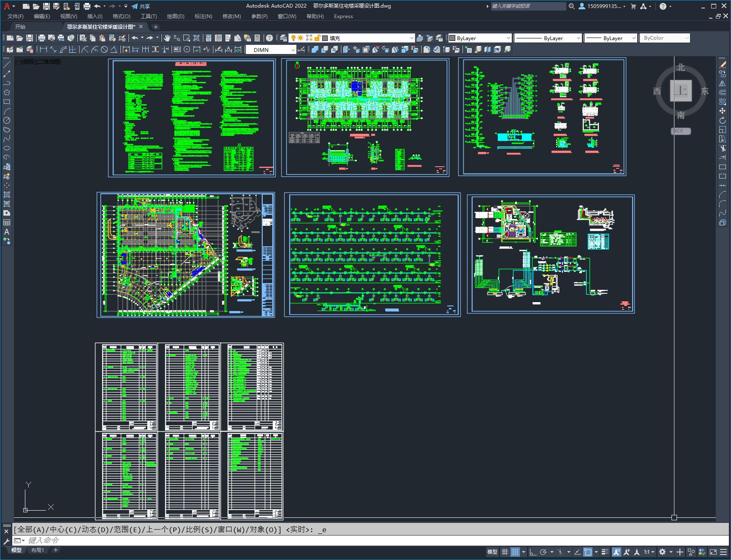The height and width of the screenshot is (560, 731).
Task: Toggle grid display in status bar
Action: pos(505,552)
